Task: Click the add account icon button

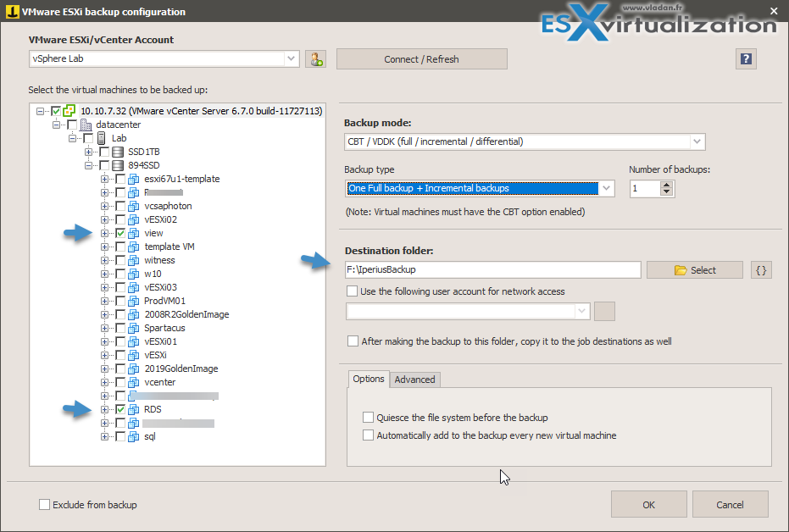Action: click(316, 59)
